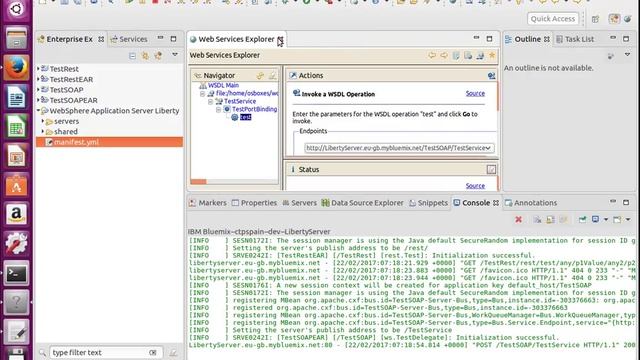Image resolution: width=640 pixels, height=360 pixels.
Task: Click the Open Perspective icon near Quick Access
Action: coord(596,19)
